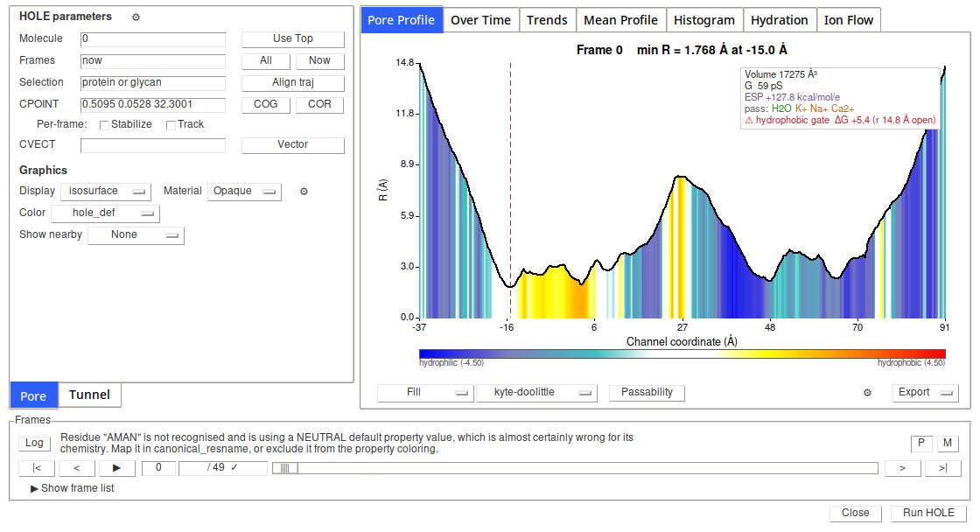The image size is (980, 532).
Task: Open the Show nearby None dropdown
Action: point(136,235)
